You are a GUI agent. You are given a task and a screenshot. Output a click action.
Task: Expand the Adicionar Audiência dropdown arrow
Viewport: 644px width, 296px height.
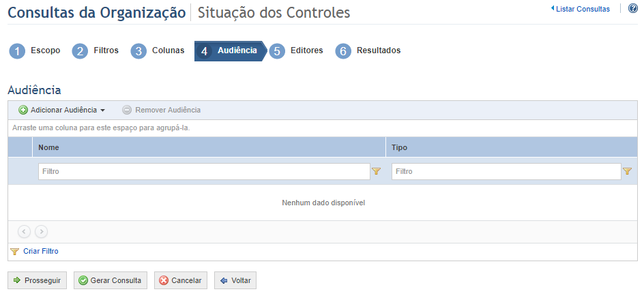(103, 110)
